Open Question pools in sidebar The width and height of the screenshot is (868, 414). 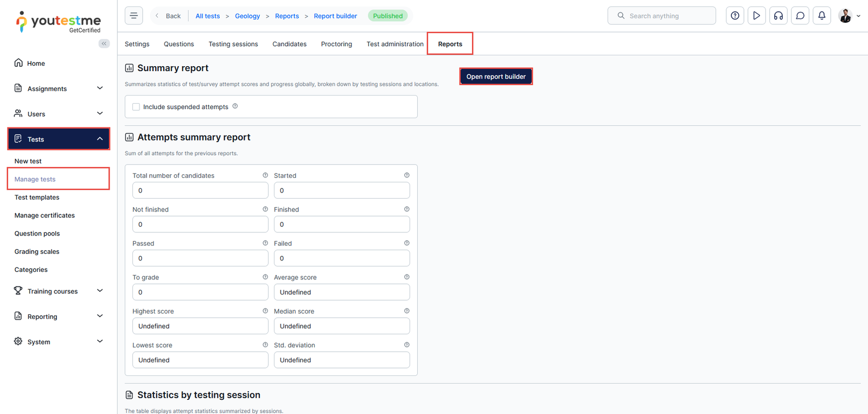coord(37,233)
